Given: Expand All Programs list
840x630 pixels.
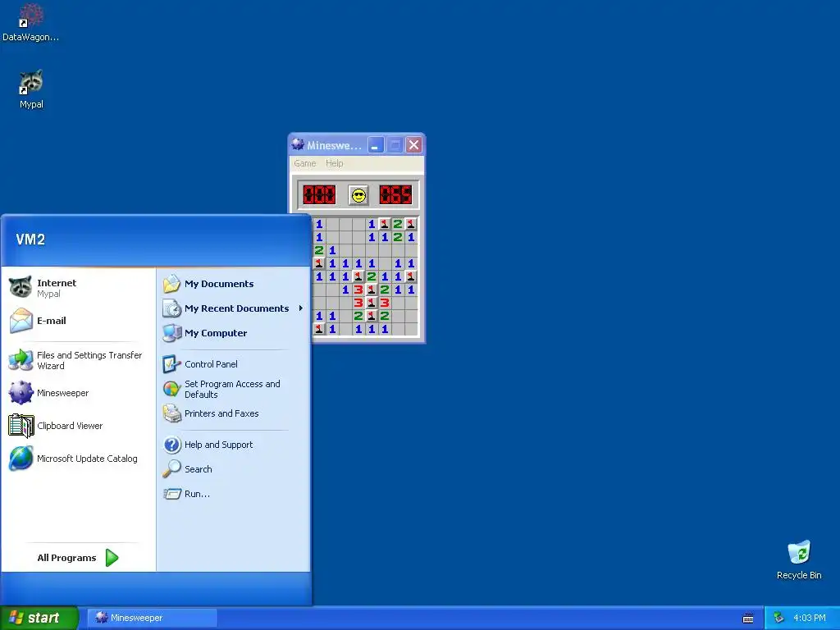Looking at the screenshot, I should (78, 558).
